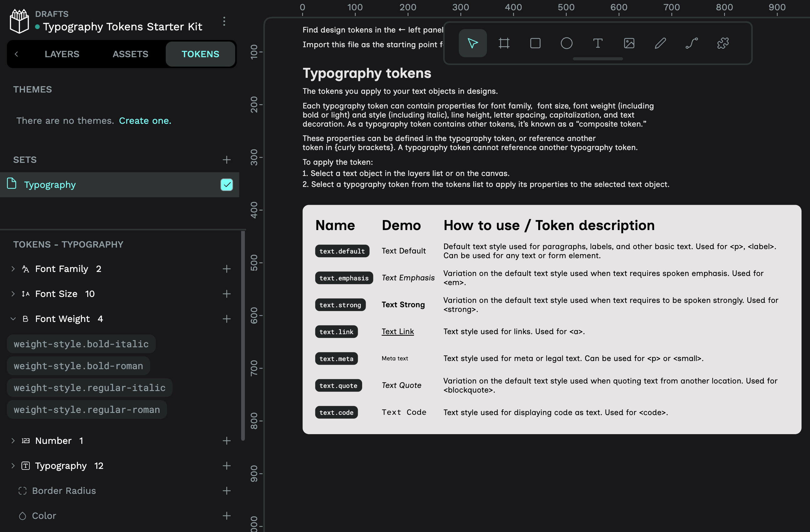The image size is (810, 532).
Task: Select the Image insert tool
Action: 629,43
